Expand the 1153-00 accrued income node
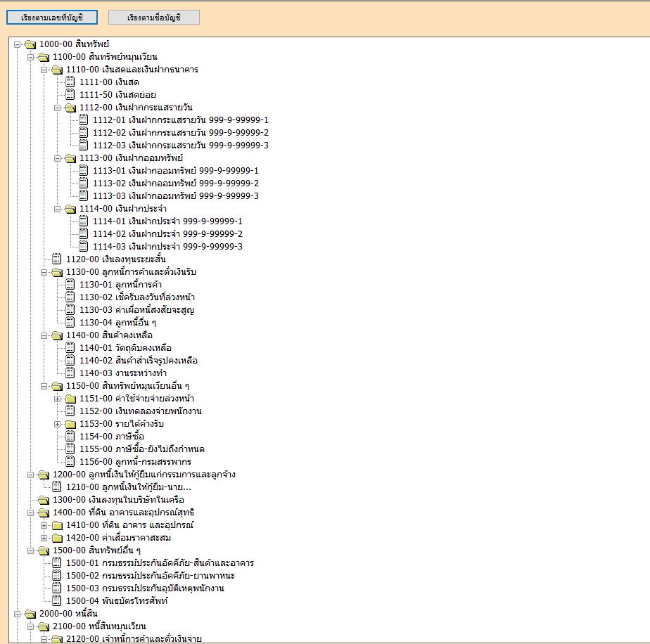This screenshot has height=644, width=650. [x=58, y=424]
